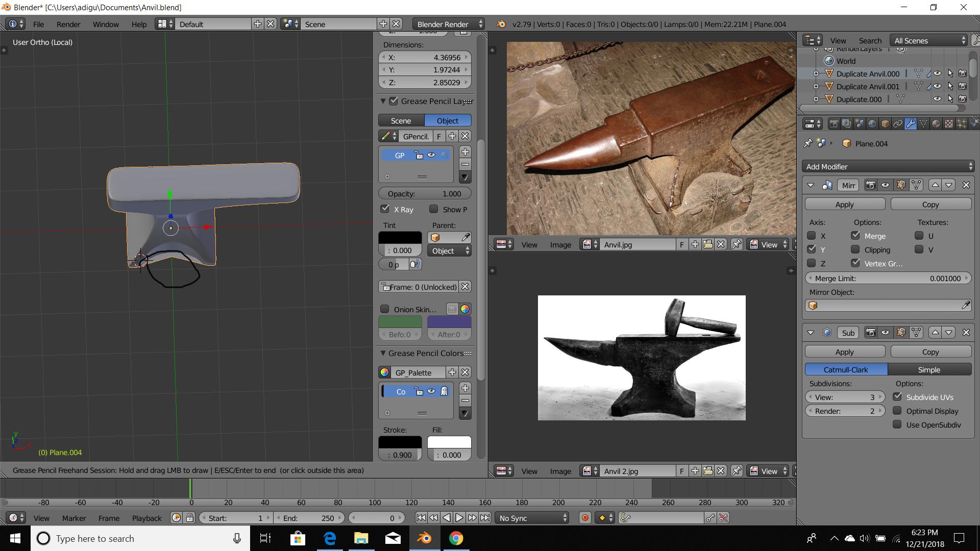Toggle renderability of Duplicate Anvil.001
This screenshot has height=551, width=980.
click(963, 86)
